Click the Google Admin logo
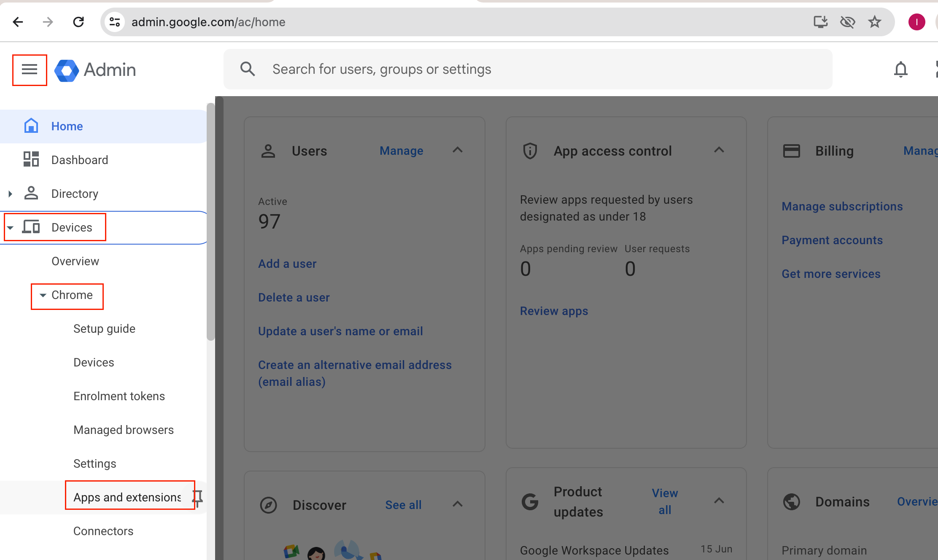Image resolution: width=938 pixels, height=560 pixels. click(95, 70)
